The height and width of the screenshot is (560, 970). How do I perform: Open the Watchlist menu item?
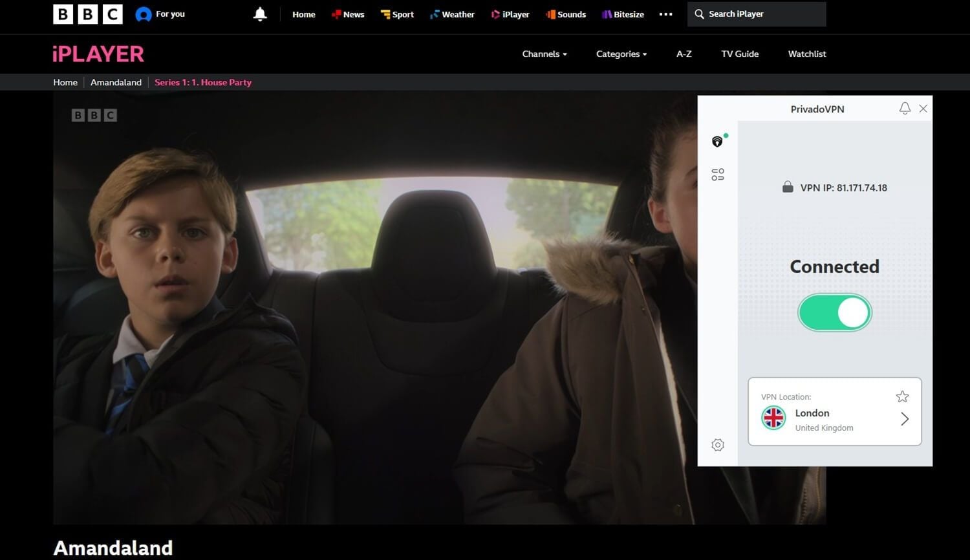[807, 54]
